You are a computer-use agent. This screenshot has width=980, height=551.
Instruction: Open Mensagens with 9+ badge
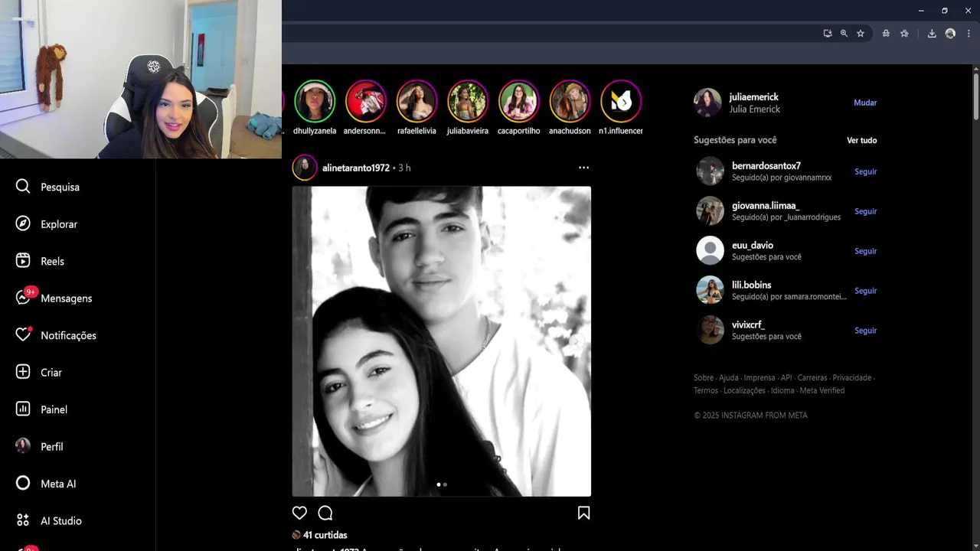point(54,298)
